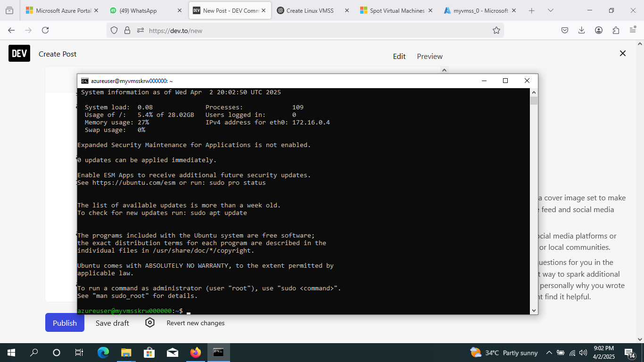The width and height of the screenshot is (644, 362).
Task: Show hidden system tray icons
Action: tap(549, 353)
